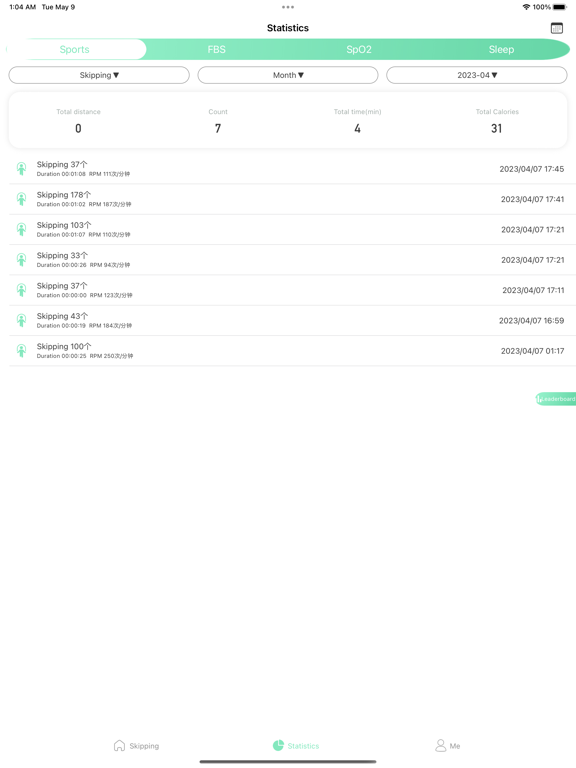
Task: Tap the Total Calories value 31
Action: [497, 128]
